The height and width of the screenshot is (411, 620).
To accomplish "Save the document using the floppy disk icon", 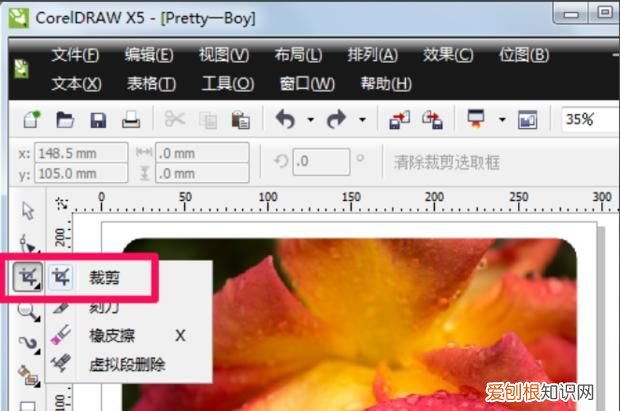I will pos(98,120).
